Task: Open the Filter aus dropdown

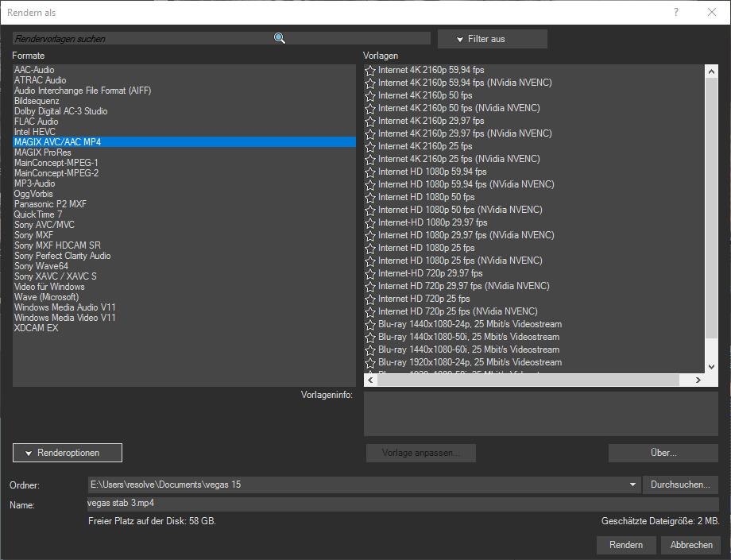Action: (x=493, y=39)
